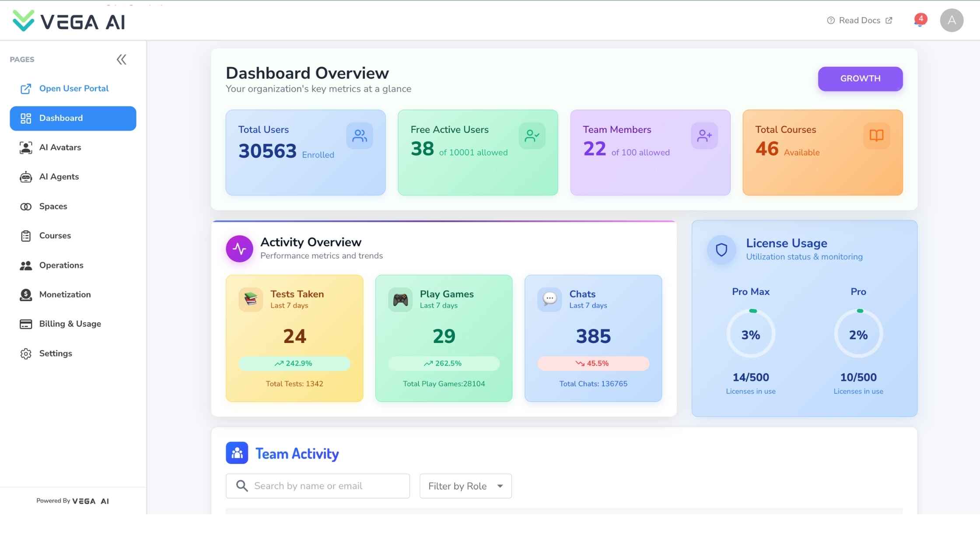
Task: Open the Filter by Role dropdown
Action: tap(465, 486)
